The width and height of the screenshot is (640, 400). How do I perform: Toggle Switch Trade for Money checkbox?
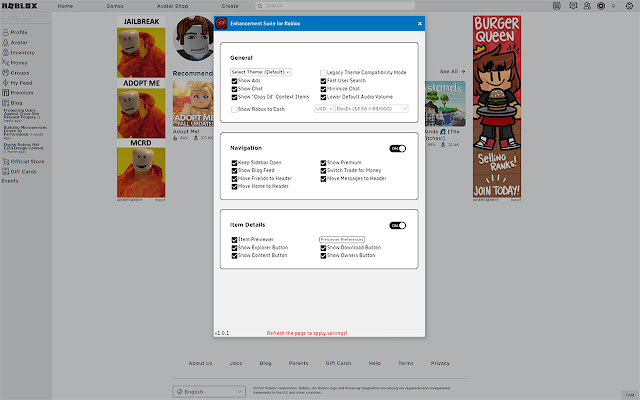pyautogui.click(x=323, y=171)
